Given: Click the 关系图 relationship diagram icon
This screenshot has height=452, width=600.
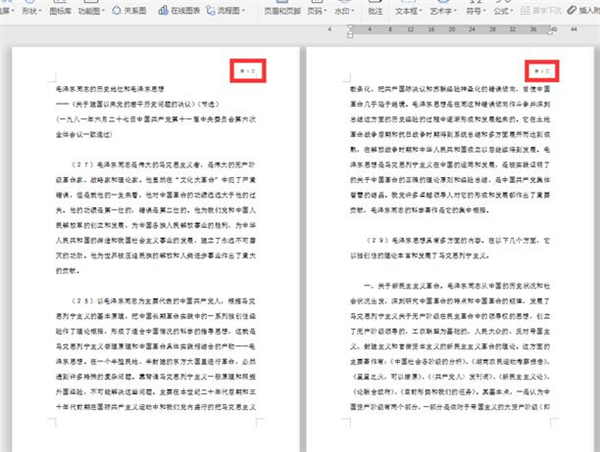Looking at the screenshot, I should click(x=116, y=10).
